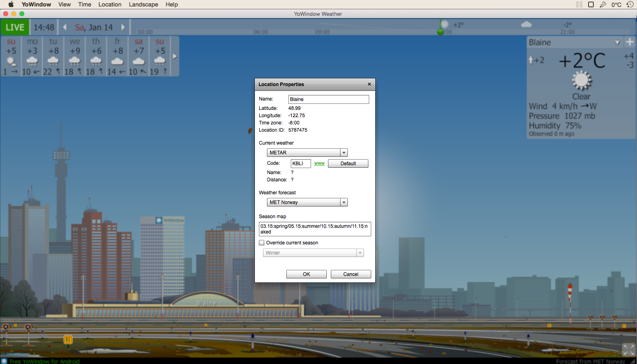637x364 pixels.
Task: Add a new location with plus icon
Action: coord(630,42)
